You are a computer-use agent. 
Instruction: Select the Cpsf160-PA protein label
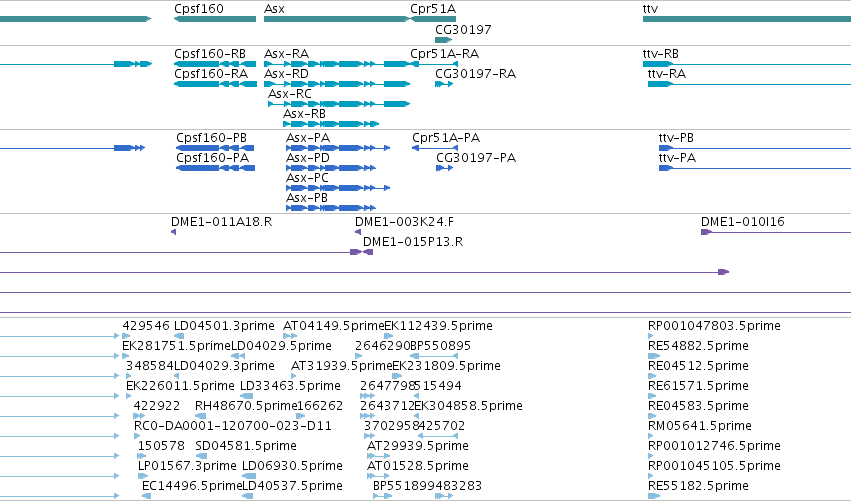pyautogui.click(x=213, y=158)
